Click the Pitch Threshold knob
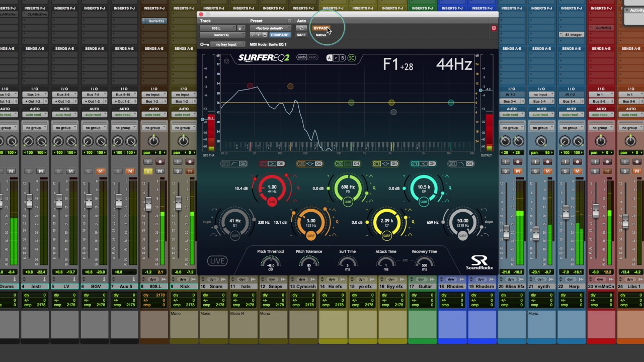Screen dimensions: 644x362 point(271,263)
